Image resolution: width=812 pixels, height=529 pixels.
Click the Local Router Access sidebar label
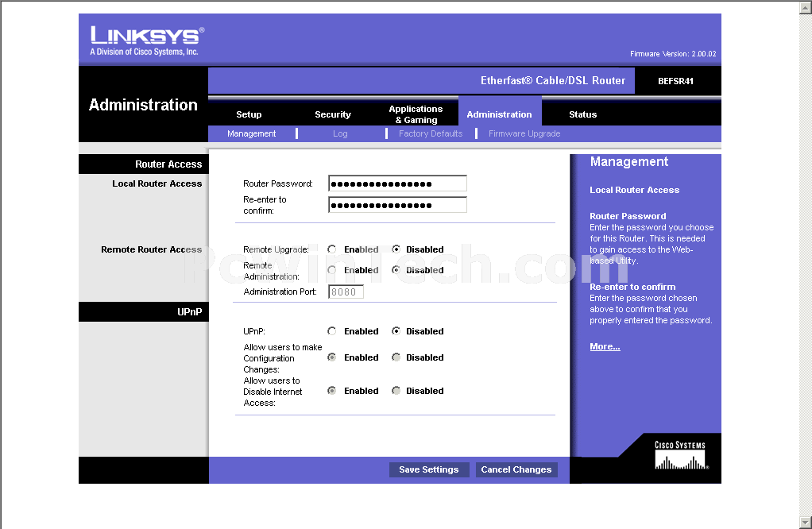tap(157, 183)
